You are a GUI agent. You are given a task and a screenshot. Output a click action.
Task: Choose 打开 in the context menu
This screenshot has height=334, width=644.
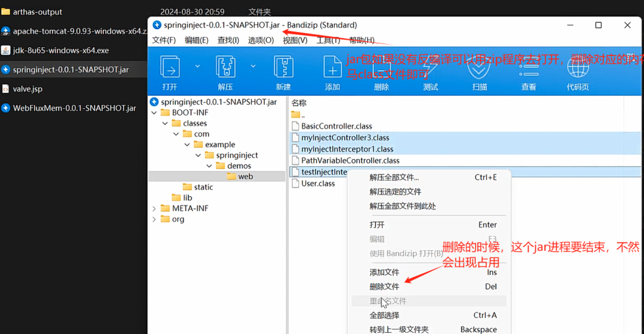click(377, 225)
